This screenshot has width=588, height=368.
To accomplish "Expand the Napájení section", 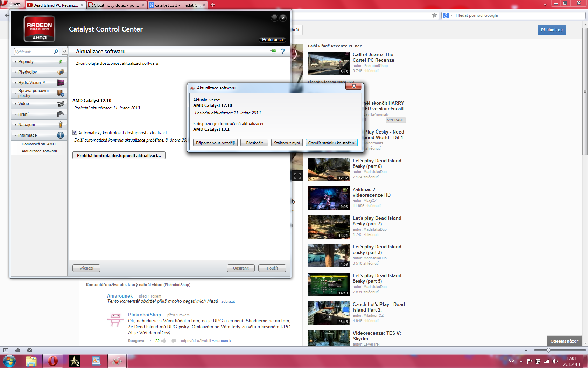I will point(15,125).
